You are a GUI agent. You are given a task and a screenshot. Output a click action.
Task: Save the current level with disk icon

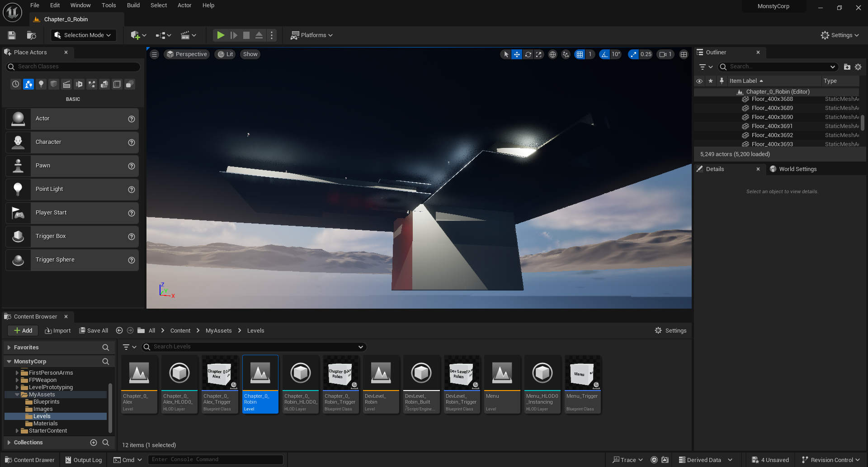(x=12, y=35)
